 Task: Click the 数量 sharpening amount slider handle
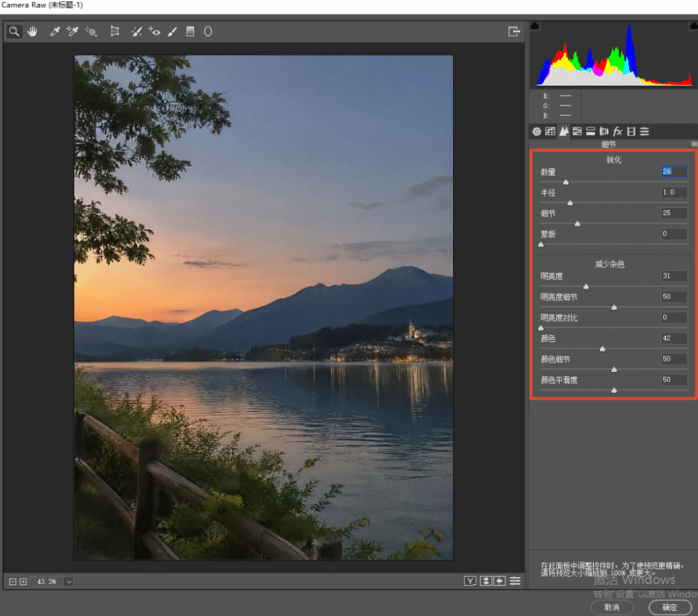[x=566, y=182]
